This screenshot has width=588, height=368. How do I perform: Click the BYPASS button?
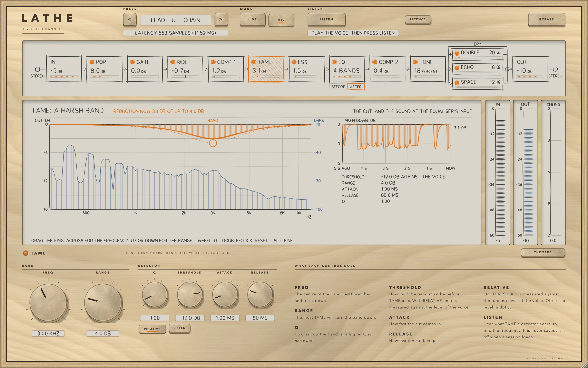click(x=546, y=19)
